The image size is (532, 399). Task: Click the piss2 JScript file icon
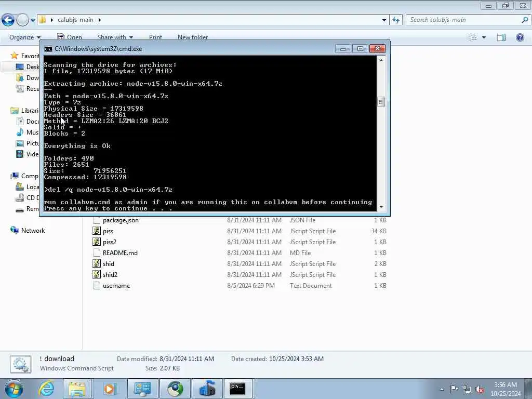pos(97,242)
